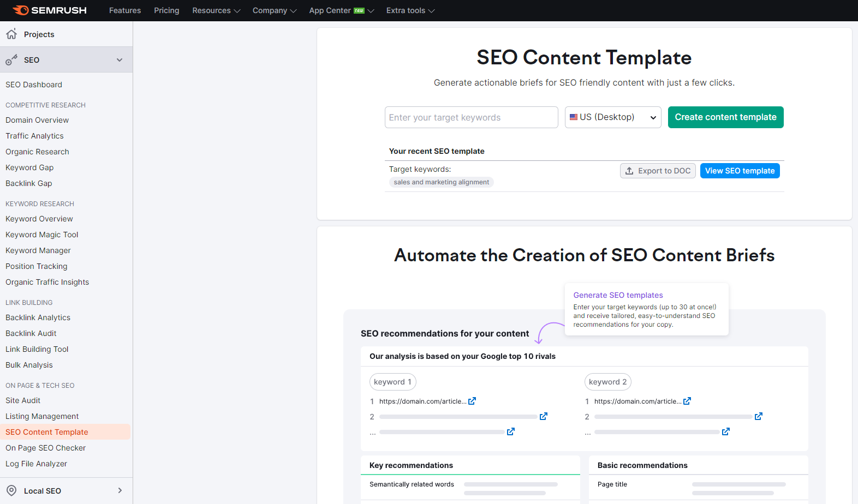Collapse the SEO sidebar section
Screen dimensions: 858x504
(x=120, y=60)
